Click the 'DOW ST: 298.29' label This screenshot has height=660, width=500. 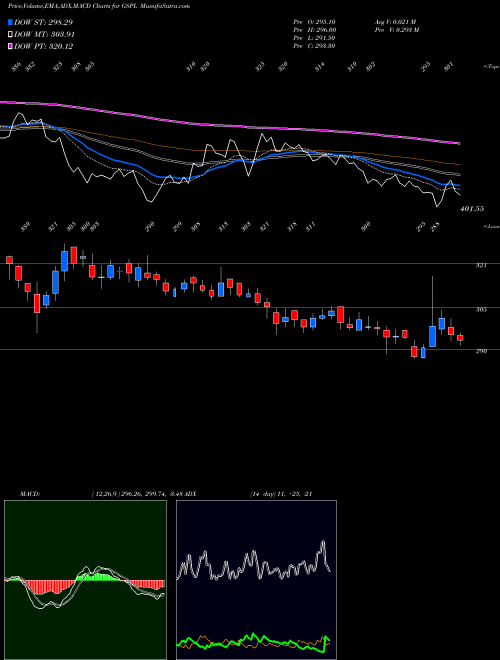(x=44, y=22)
